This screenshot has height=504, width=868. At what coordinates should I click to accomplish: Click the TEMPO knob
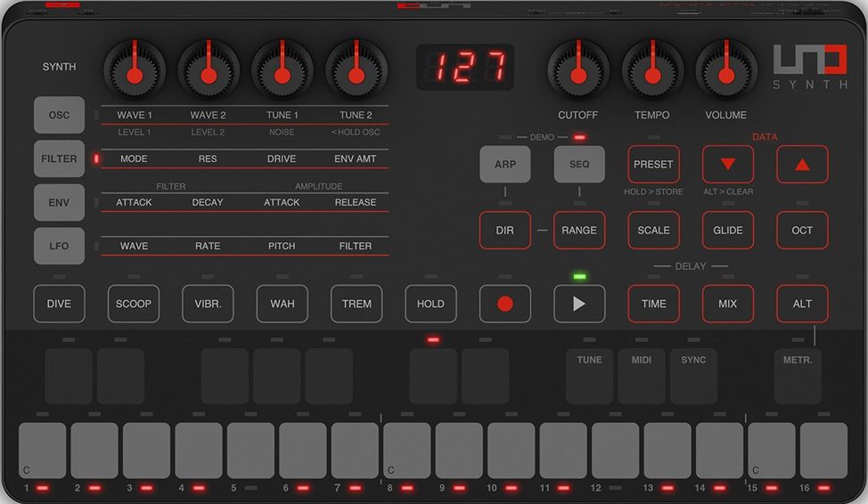(x=652, y=71)
